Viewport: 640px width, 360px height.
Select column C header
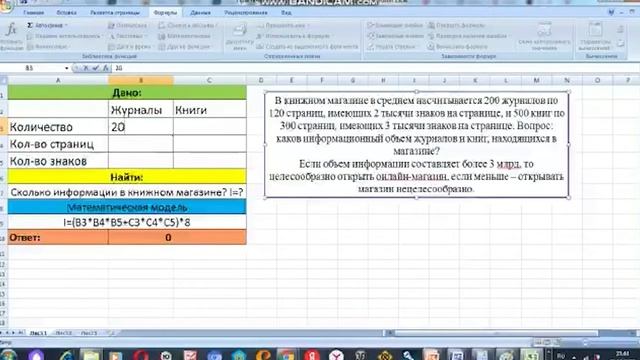point(209,80)
